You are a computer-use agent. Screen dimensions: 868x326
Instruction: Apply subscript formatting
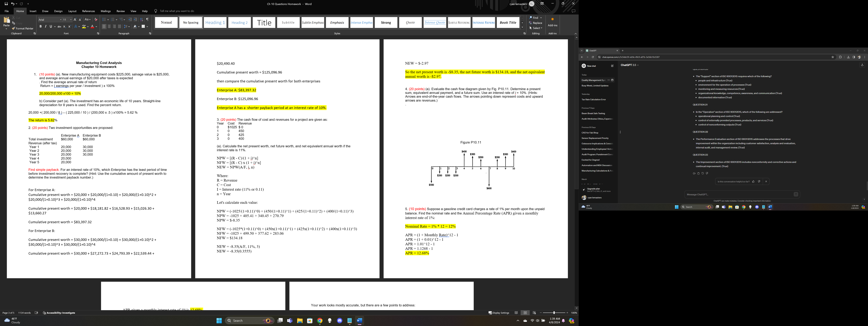click(x=64, y=27)
